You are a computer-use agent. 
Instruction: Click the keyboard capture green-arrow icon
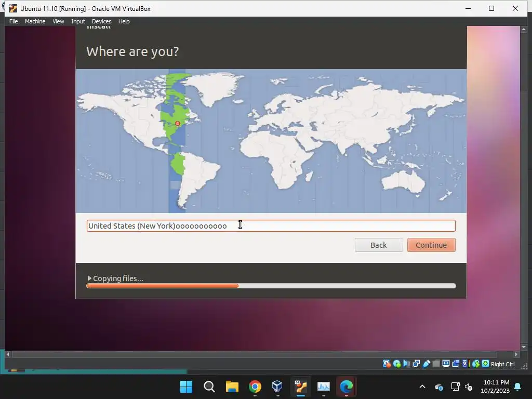(486, 364)
